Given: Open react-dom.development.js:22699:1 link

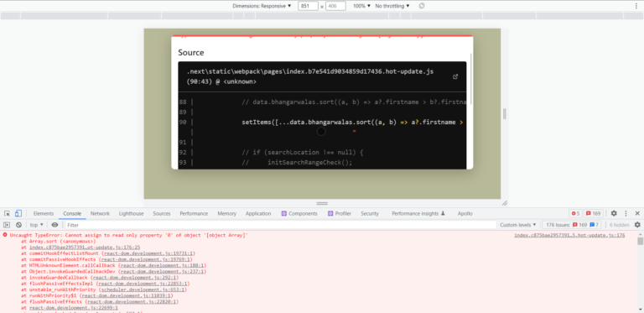Looking at the screenshot, I should point(74,307).
